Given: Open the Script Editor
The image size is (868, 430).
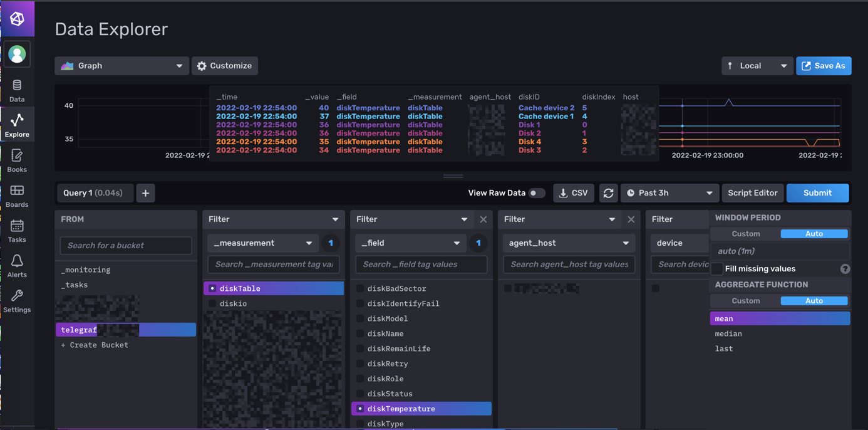Looking at the screenshot, I should click(752, 193).
